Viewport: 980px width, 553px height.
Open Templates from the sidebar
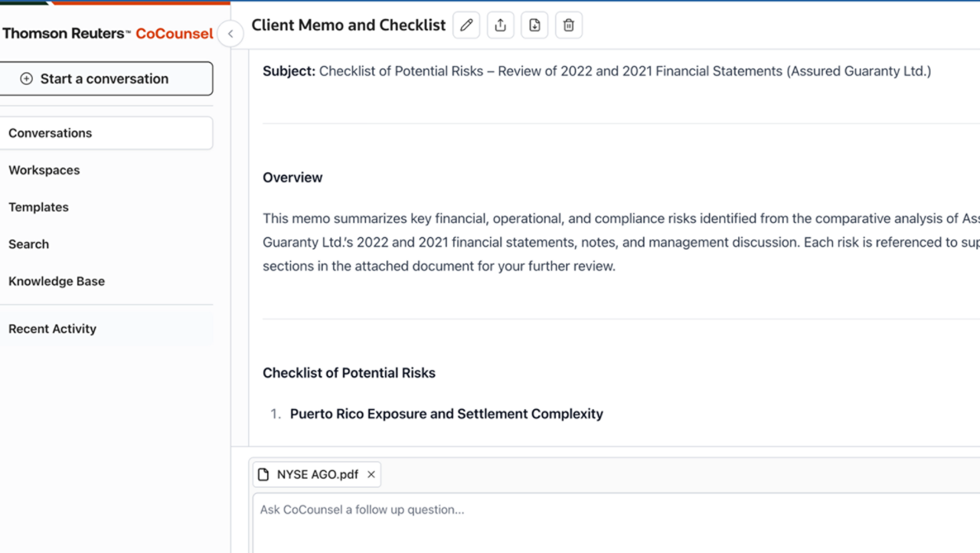[38, 208]
